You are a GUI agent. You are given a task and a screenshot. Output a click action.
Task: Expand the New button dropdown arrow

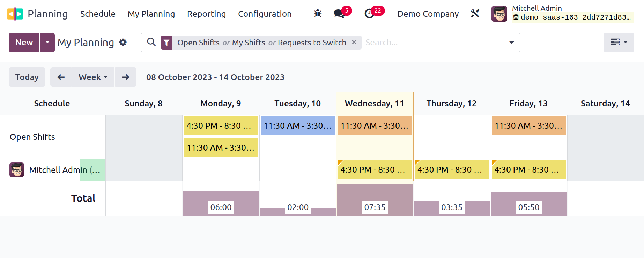coord(47,43)
